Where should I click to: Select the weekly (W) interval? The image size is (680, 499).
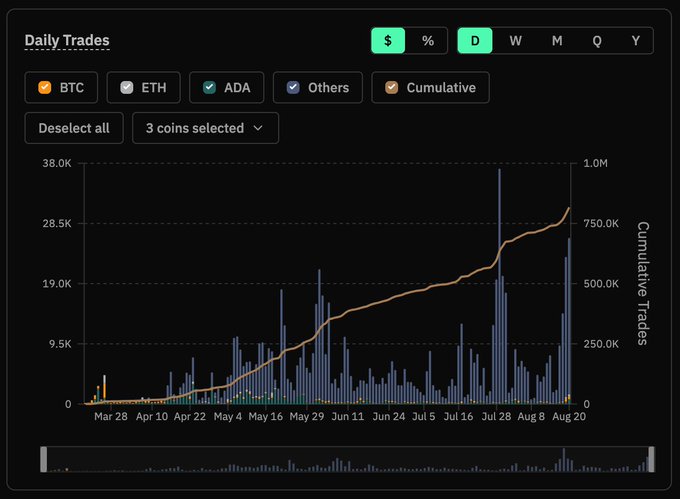[x=515, y=41]
